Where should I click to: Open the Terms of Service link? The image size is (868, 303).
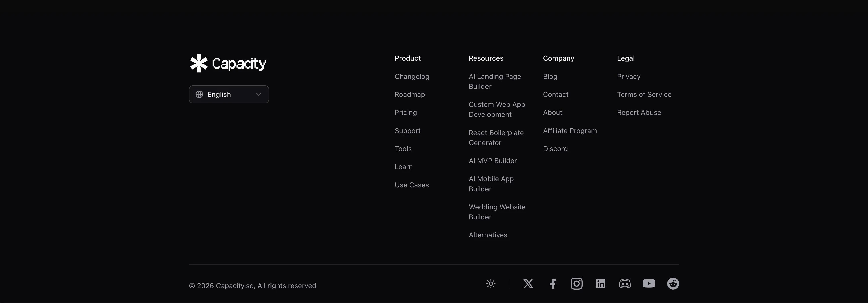point(644,95)
